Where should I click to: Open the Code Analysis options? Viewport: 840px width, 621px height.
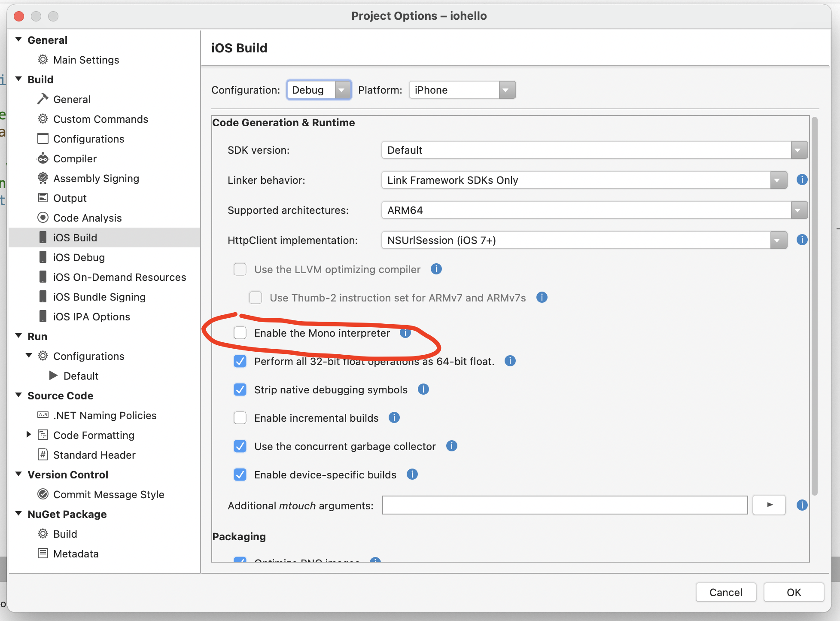tap(87, 218)
